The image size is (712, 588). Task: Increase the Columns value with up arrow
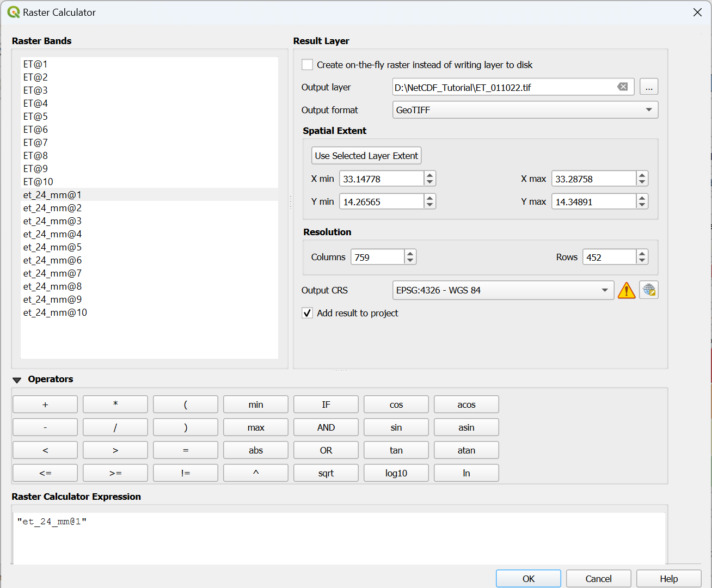[x=410, y=253]
